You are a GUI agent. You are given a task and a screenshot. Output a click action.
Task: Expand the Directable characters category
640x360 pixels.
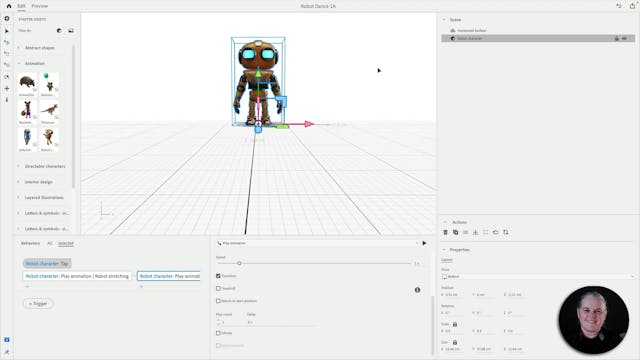point(45,167)
